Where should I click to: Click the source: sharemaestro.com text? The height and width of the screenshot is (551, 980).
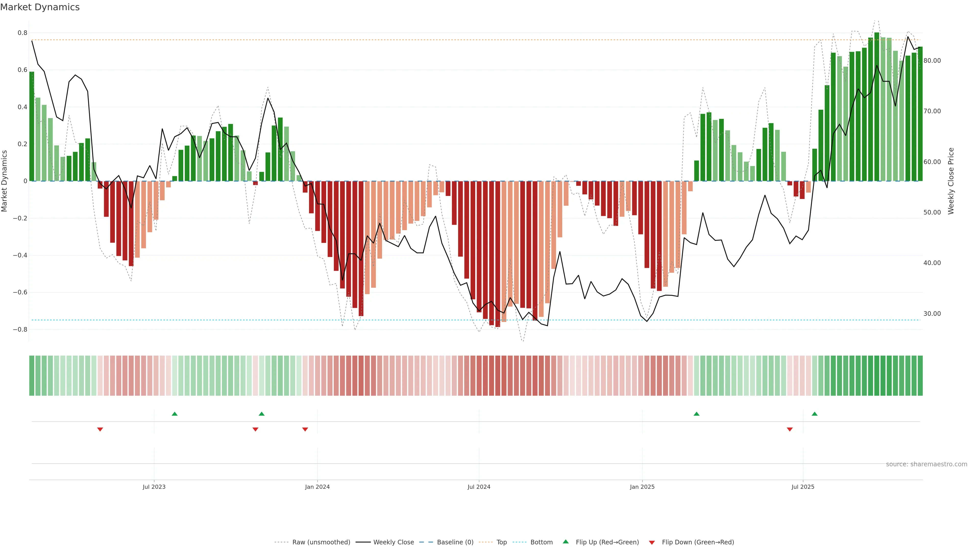[x=926, y=464]
